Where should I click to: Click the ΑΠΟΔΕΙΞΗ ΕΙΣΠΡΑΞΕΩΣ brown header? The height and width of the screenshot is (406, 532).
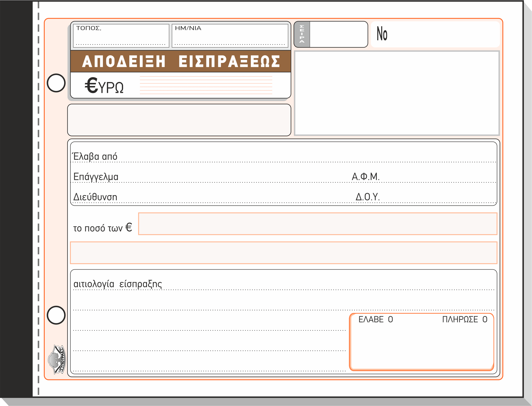181,61
